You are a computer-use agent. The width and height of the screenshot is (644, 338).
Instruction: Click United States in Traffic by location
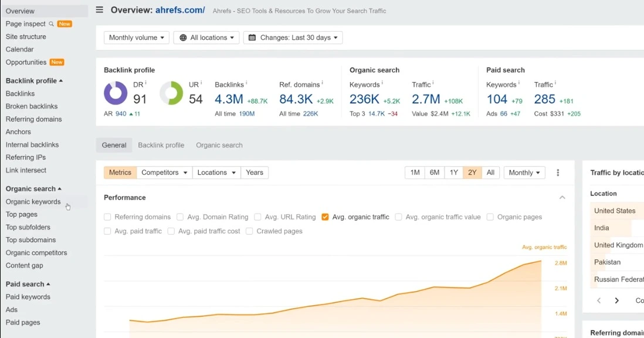pos(615,211)
